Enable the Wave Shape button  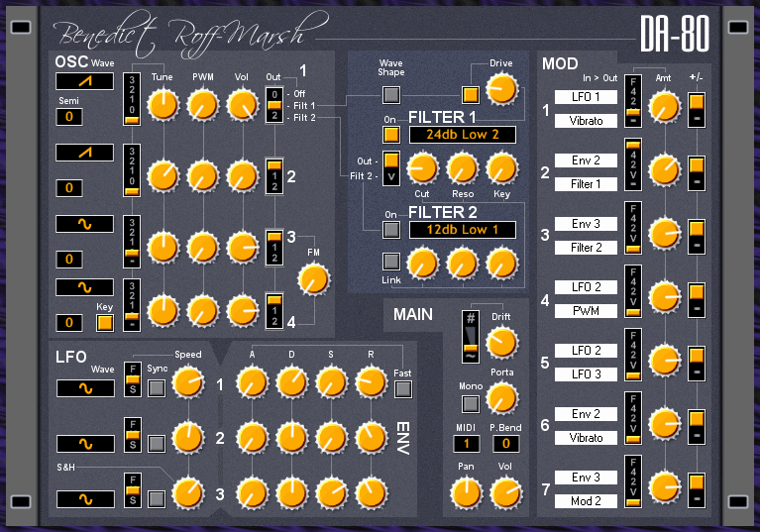click(391, 95)
